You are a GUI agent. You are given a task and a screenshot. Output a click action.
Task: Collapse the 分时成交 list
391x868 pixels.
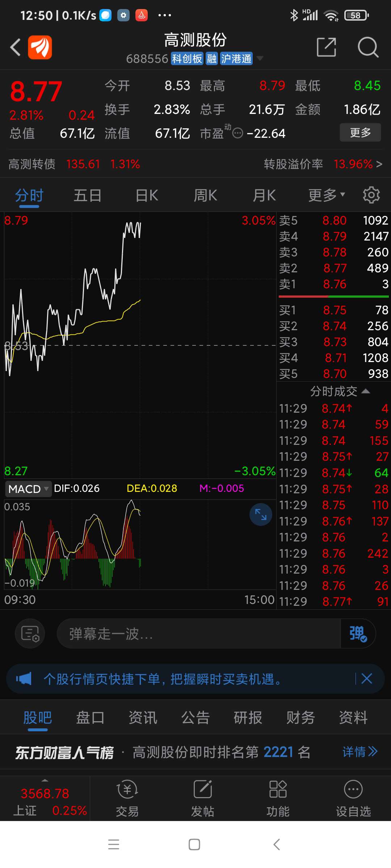click(340, 391)
